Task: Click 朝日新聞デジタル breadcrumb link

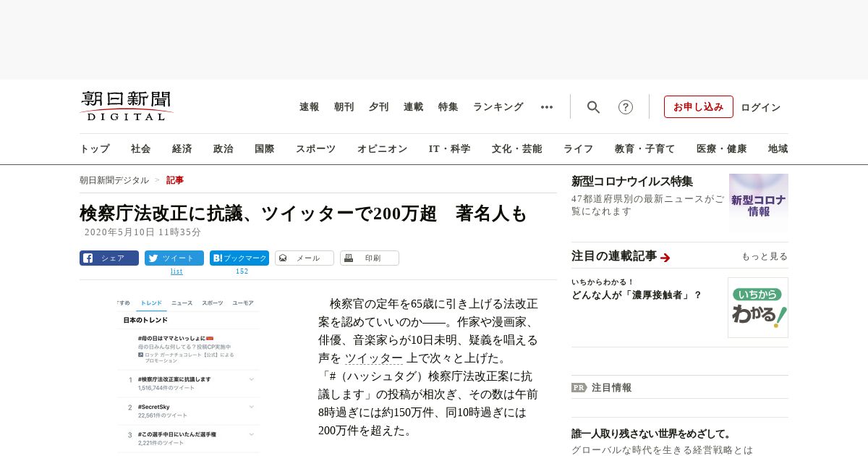Action: click(x=114, y=180)
